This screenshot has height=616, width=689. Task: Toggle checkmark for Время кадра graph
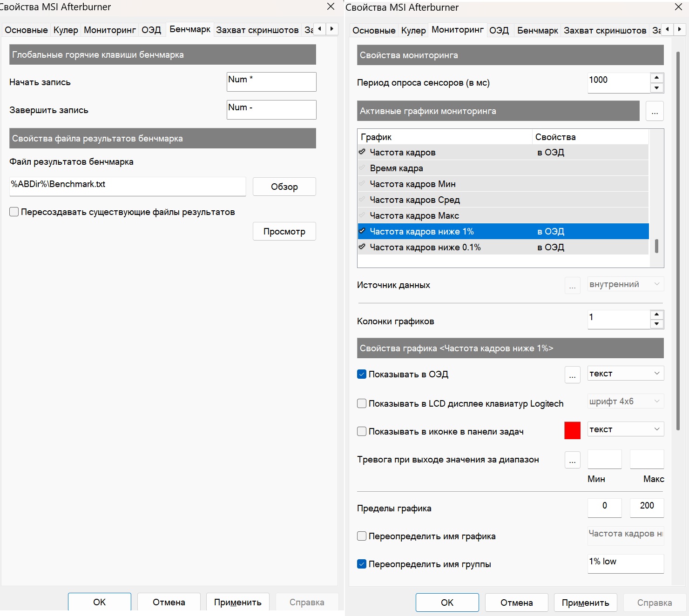[x=362, y=168]
